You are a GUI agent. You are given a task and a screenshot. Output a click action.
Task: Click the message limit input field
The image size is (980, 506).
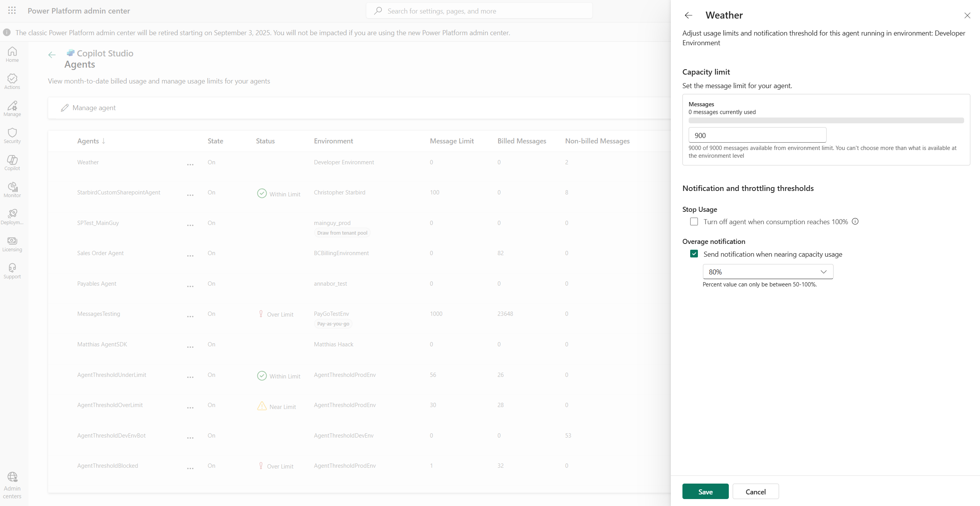click(x=757, y=135)
